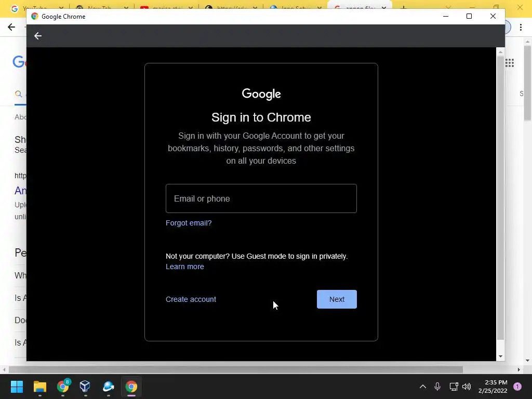
Task: Open the Google apps grid in background page
Action: coord(510,63)
